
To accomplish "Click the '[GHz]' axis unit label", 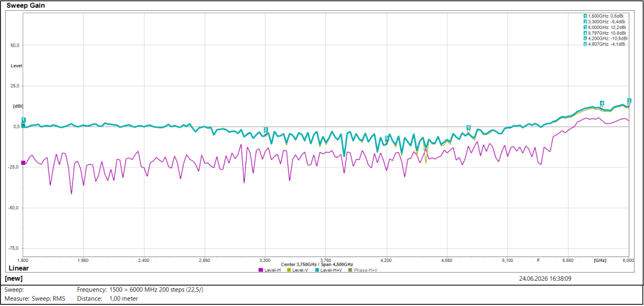I will click(599, 260).
